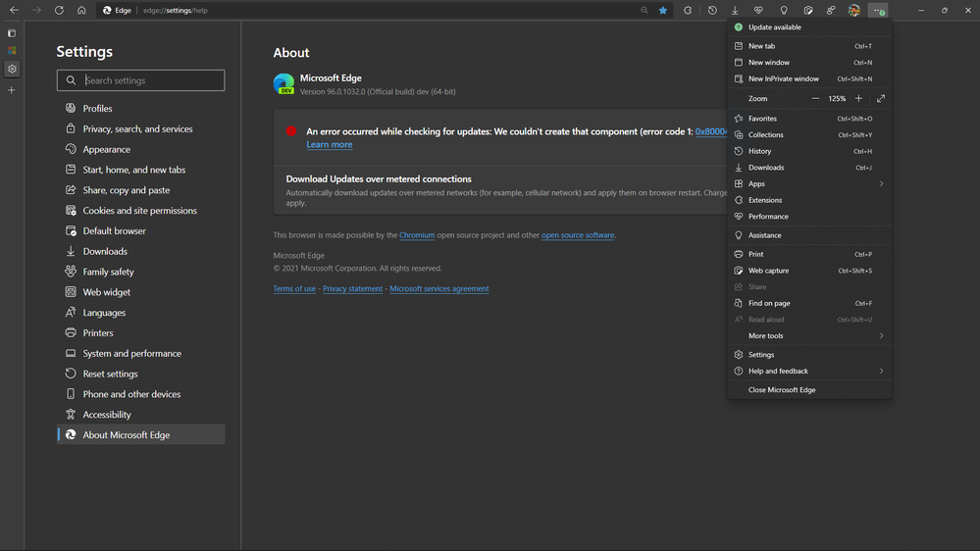
Task: Focus the Search settings field
Action: click(147, 80)
